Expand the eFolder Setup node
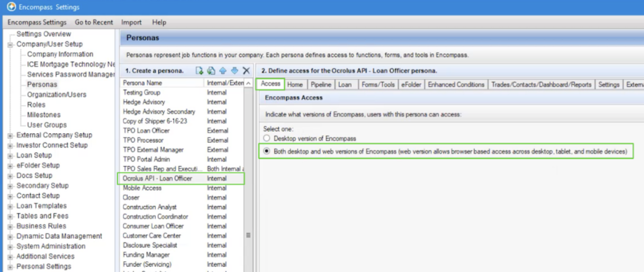The width and height of the screenshot is (644, 272). coord(10,166)
